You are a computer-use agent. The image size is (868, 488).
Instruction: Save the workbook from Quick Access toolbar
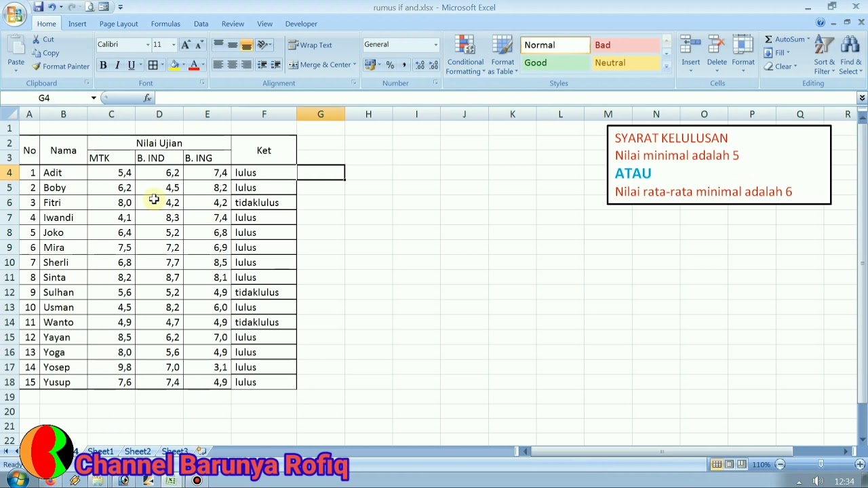click(39, 7)
